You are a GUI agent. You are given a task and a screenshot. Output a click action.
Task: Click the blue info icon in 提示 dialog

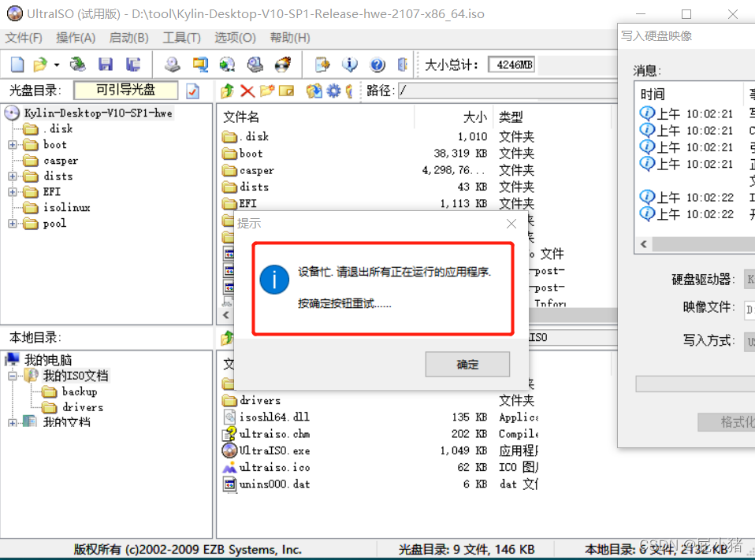coord(274,280)
